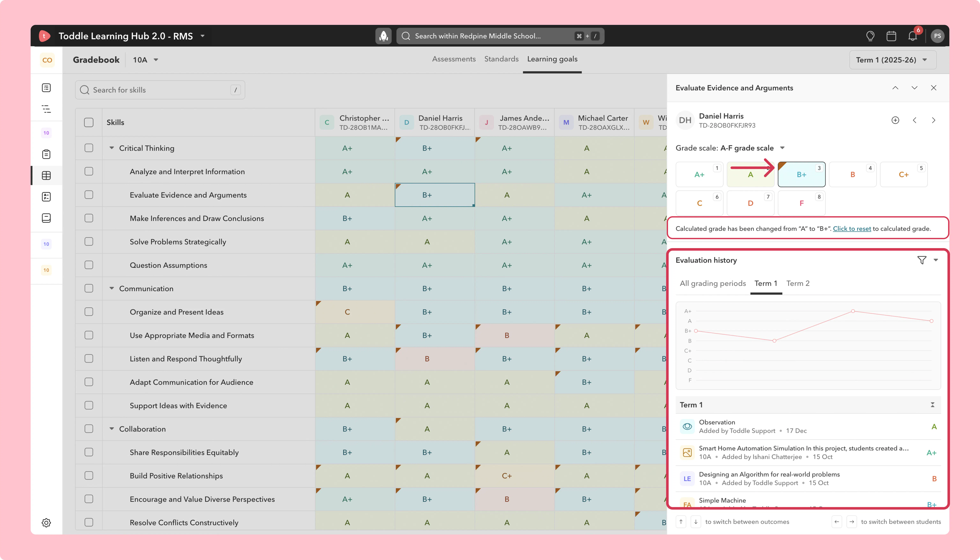The width and height of the screenshot is (980, 560).
Task: Go to next student with right chevron
Action: pos(933,120)
